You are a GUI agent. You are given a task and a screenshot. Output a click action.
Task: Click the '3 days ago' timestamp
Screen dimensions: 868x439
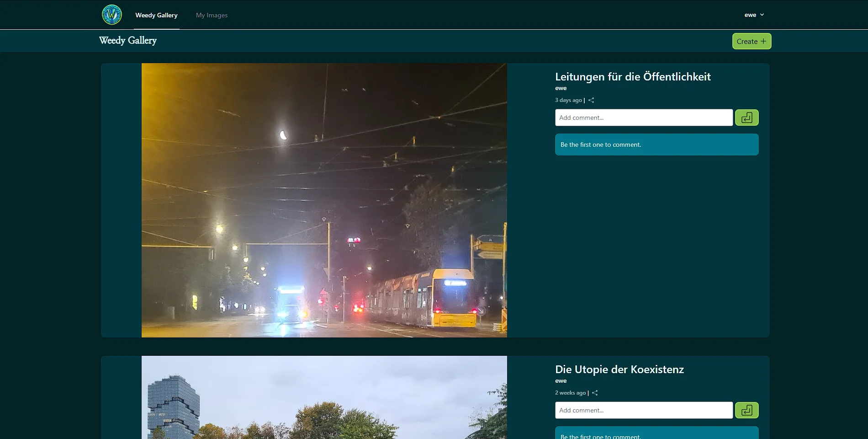pos(568,100)
